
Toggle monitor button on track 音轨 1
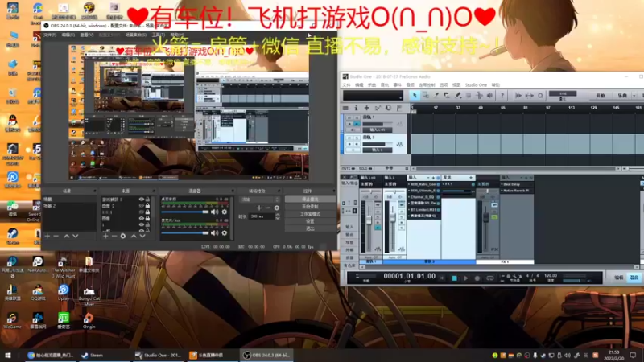(357, 124)
